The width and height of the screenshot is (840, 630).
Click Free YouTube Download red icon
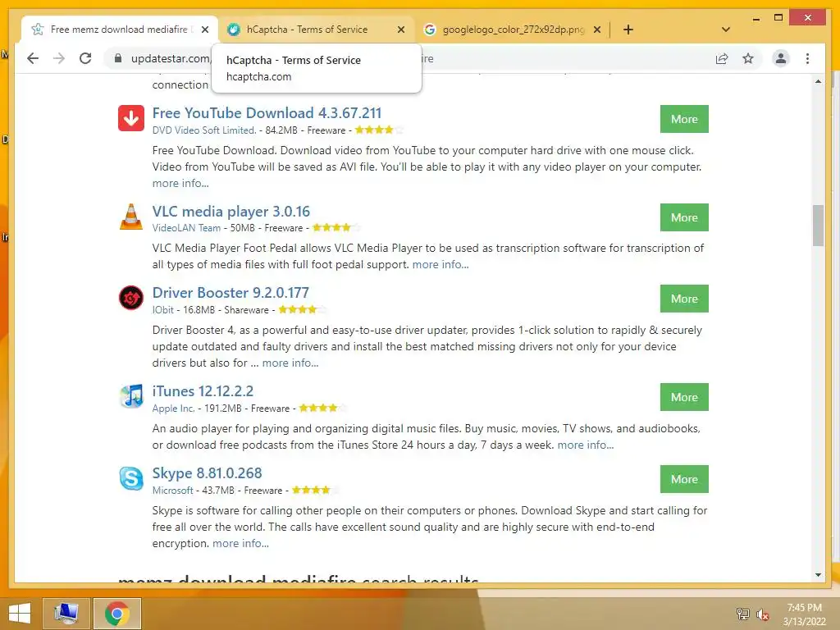tap(131, 118)
